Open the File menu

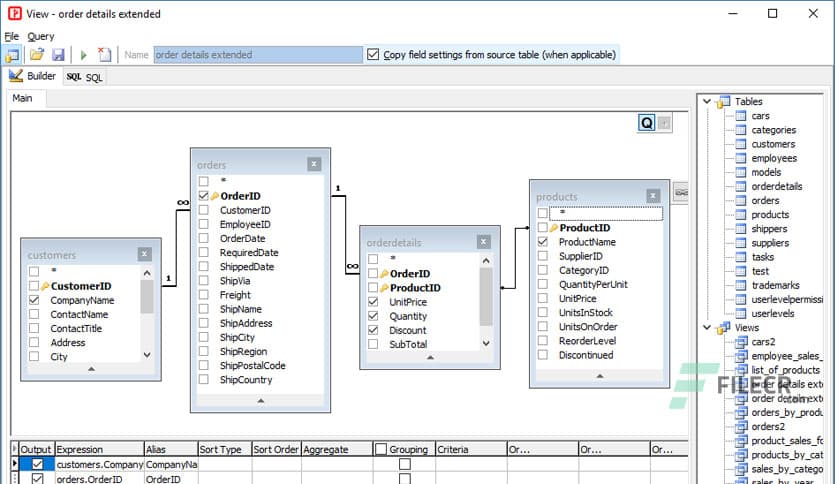click(12, 36)
